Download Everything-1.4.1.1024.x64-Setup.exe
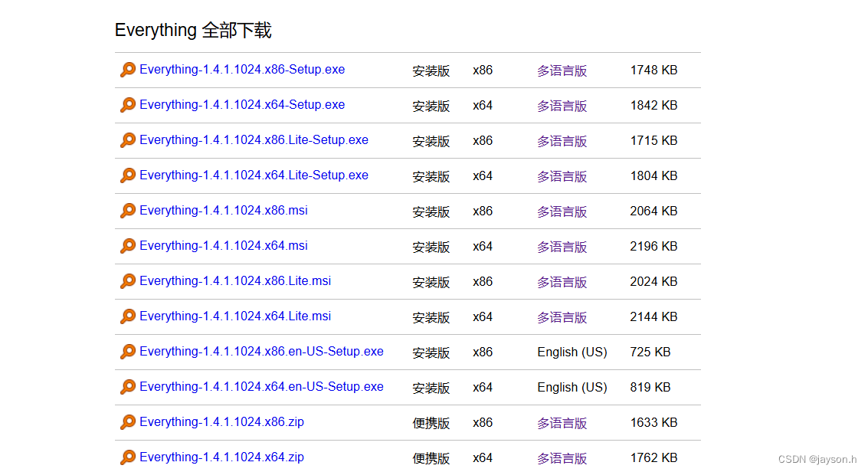Image resolution: width=868 pixels, height=472 pixels. [x=242, y=104]
